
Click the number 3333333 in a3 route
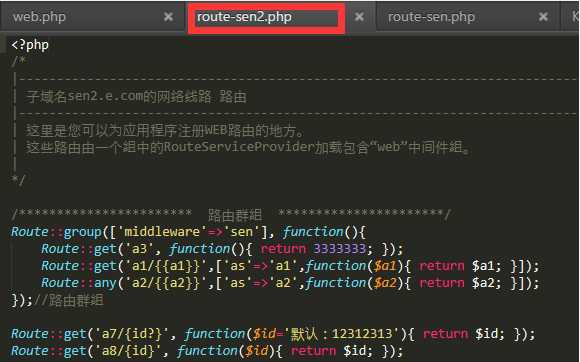(x=340, y=249)
